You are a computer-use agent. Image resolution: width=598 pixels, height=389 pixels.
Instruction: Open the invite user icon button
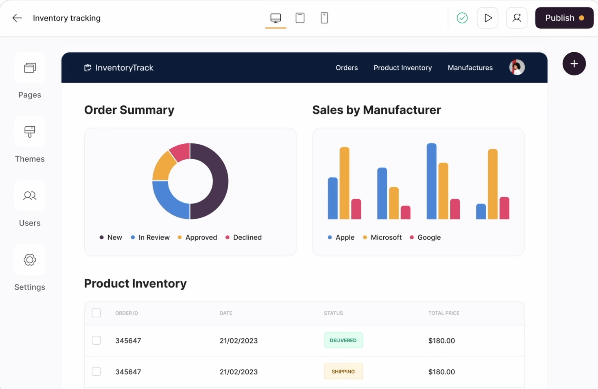tap(517, 18)
